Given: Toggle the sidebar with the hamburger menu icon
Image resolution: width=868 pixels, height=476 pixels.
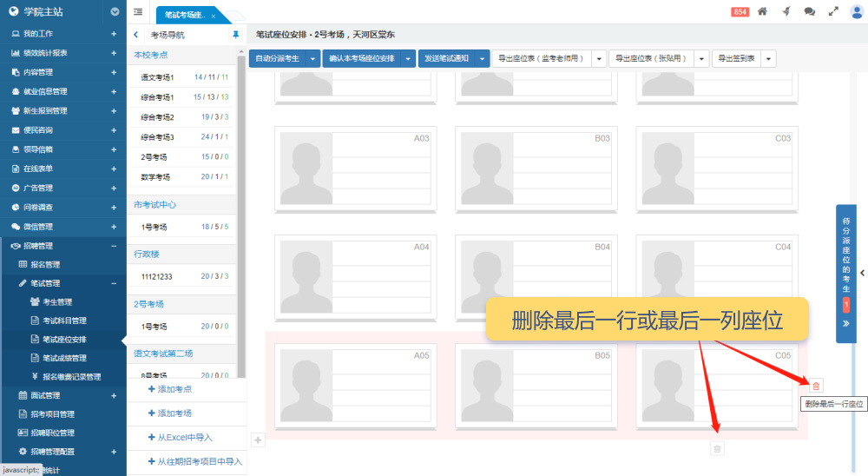Looking at the screenshot, I should tap(139, 12).
